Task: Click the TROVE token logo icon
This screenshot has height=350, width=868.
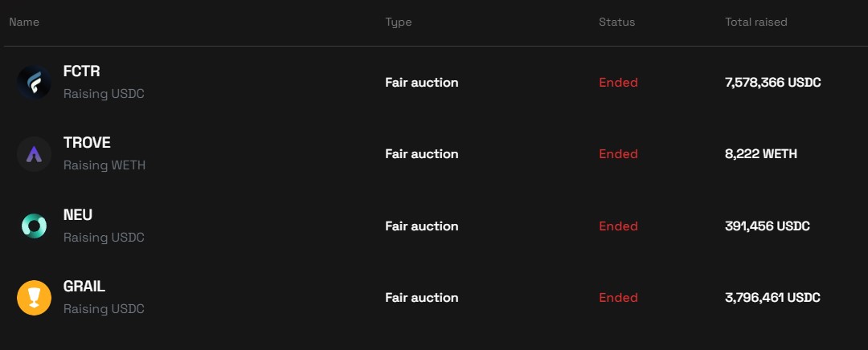Action: pos(34,154)
